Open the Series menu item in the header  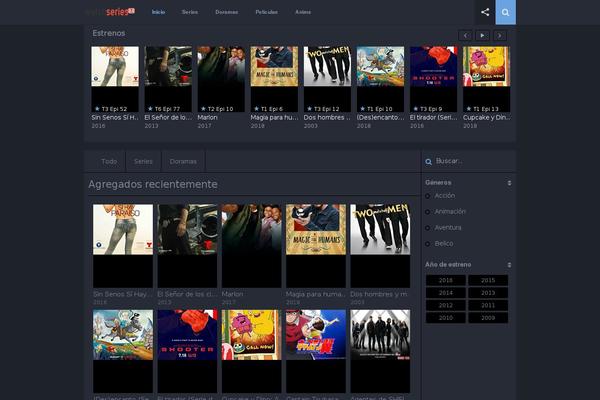190,12
